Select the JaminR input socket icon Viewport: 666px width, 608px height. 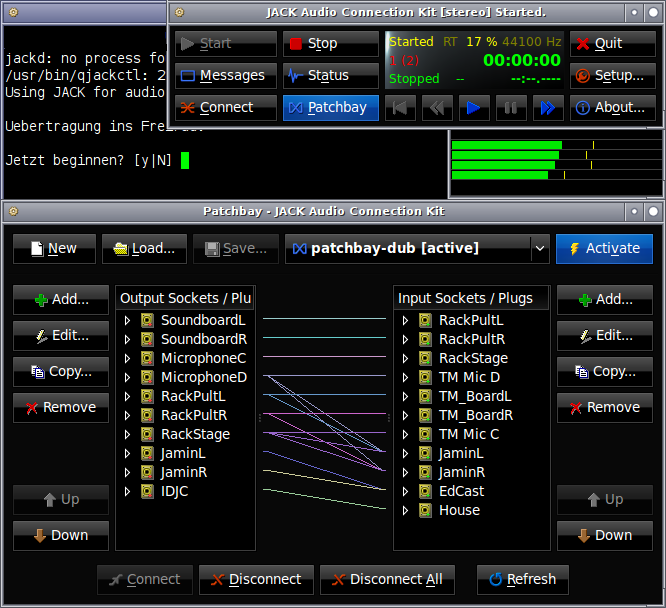[425, 472]
